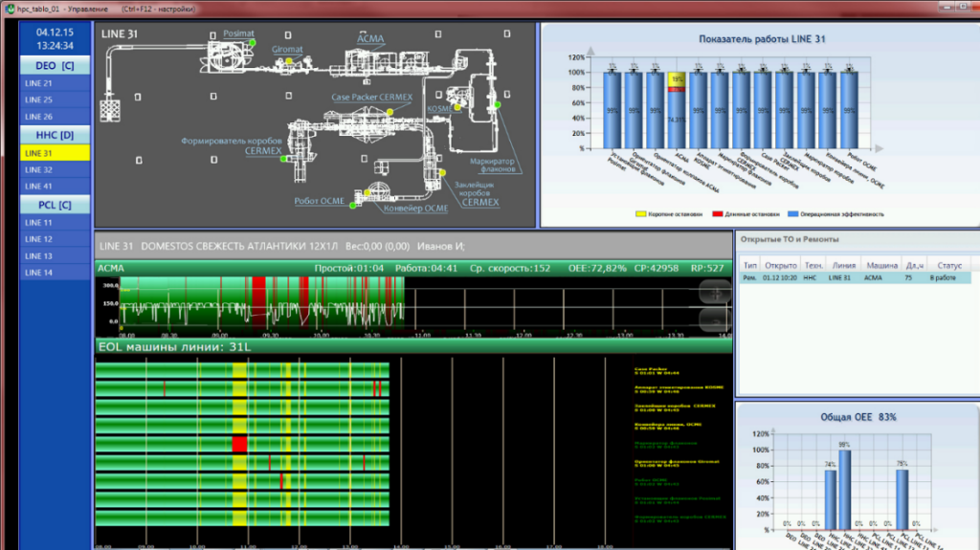This screenshot has width=980, height=550.
Task: Collapse the HHC [D] group header
Action: [56, 135]
